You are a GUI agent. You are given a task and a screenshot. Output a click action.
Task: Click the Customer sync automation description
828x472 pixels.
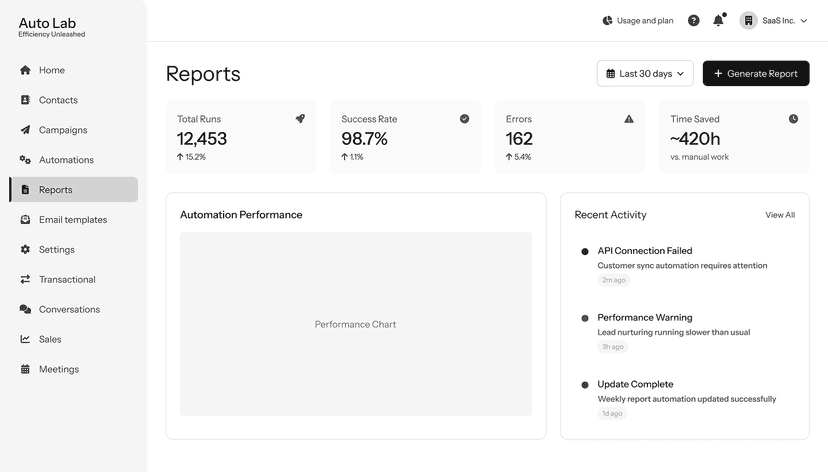click(x=682, y=266)
